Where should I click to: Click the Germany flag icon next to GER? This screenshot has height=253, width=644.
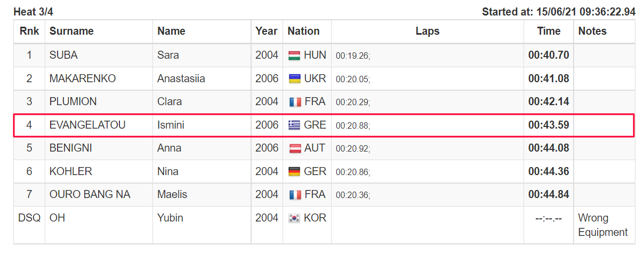click(294, 172)
